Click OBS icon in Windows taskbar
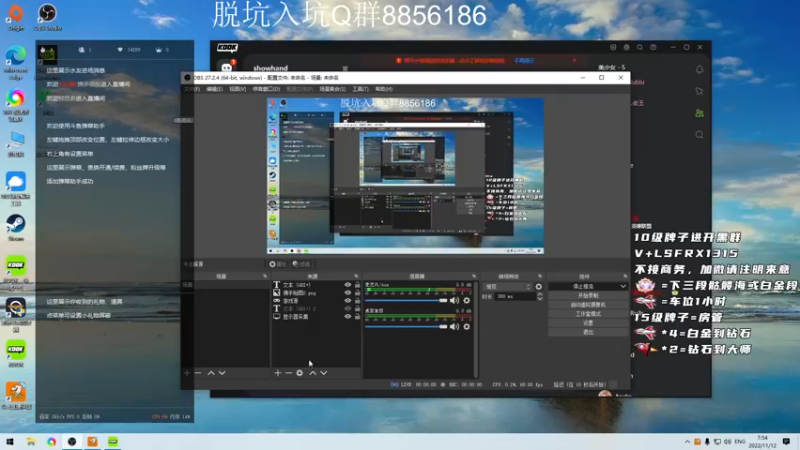The image size is (800, 450). pyautogui.click(x=72, y=442)
